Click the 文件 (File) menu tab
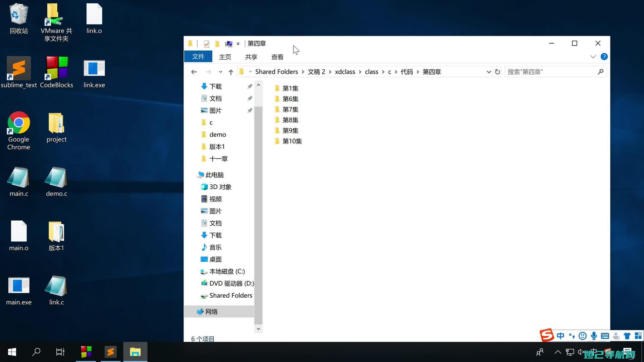 197,57
